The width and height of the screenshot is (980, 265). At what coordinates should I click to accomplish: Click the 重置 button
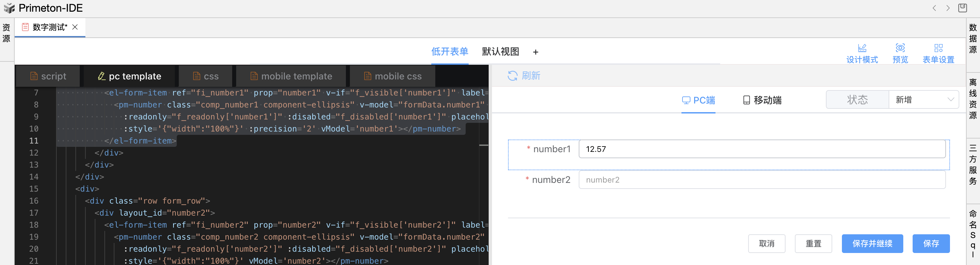pyautogui.click(x=813, y=244)
